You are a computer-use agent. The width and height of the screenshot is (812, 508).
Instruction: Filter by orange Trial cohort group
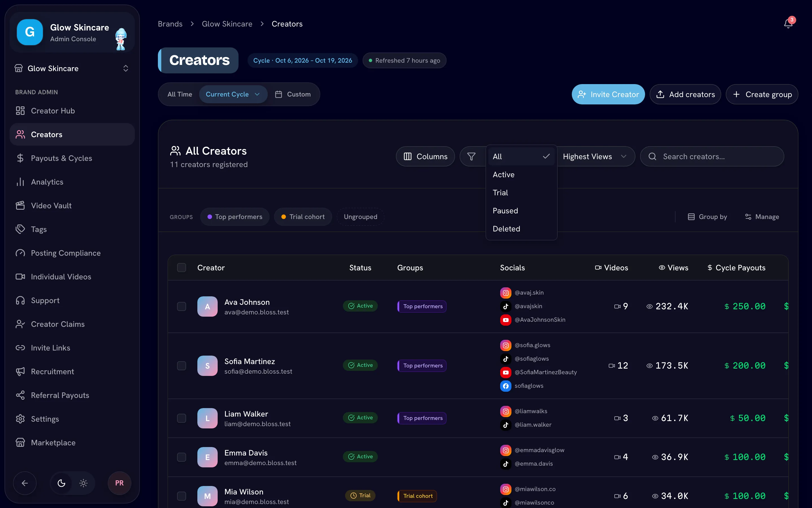tap(303, 217)
